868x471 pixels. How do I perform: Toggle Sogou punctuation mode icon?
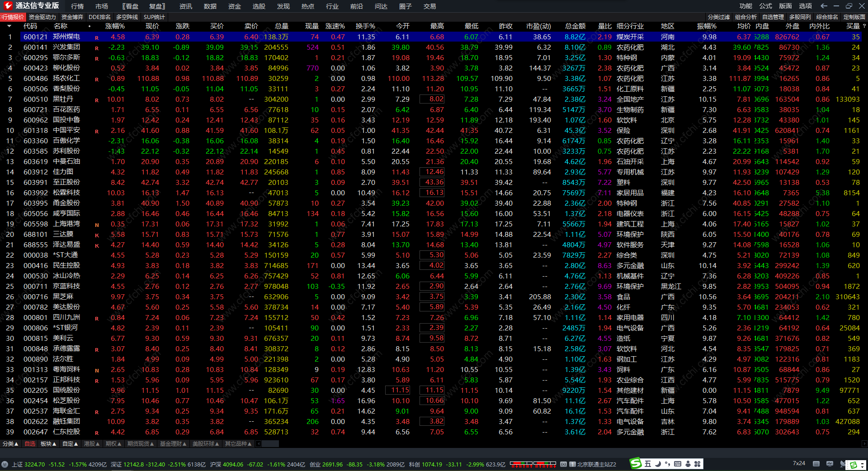pyautogui.click(x=667, y=464)
